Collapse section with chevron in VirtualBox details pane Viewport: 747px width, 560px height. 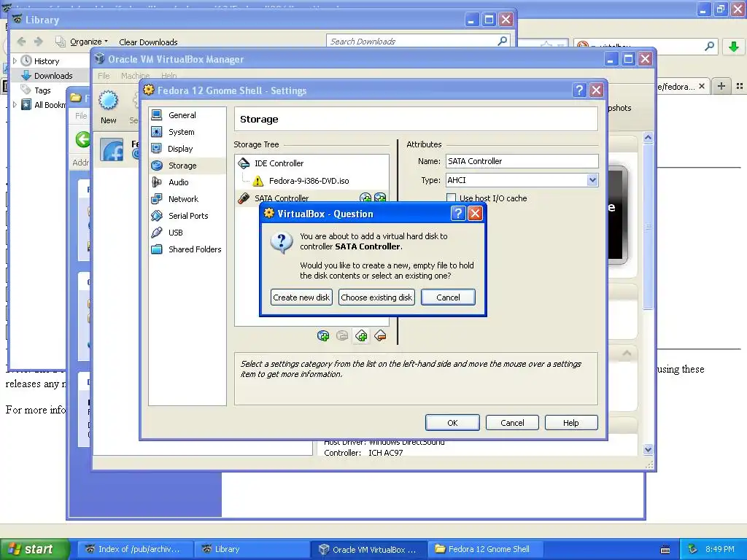pos(627,354)
